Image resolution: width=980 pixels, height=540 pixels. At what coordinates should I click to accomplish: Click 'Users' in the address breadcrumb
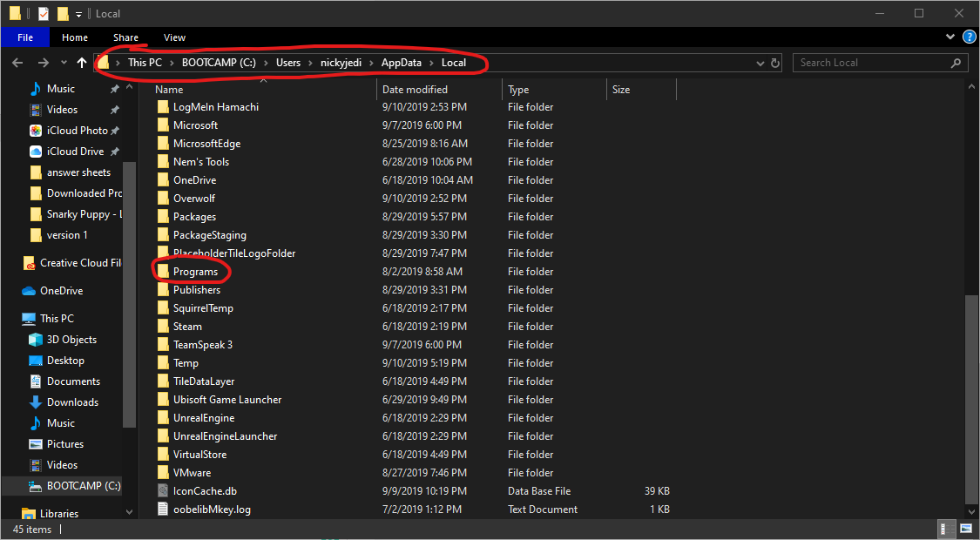288,63
